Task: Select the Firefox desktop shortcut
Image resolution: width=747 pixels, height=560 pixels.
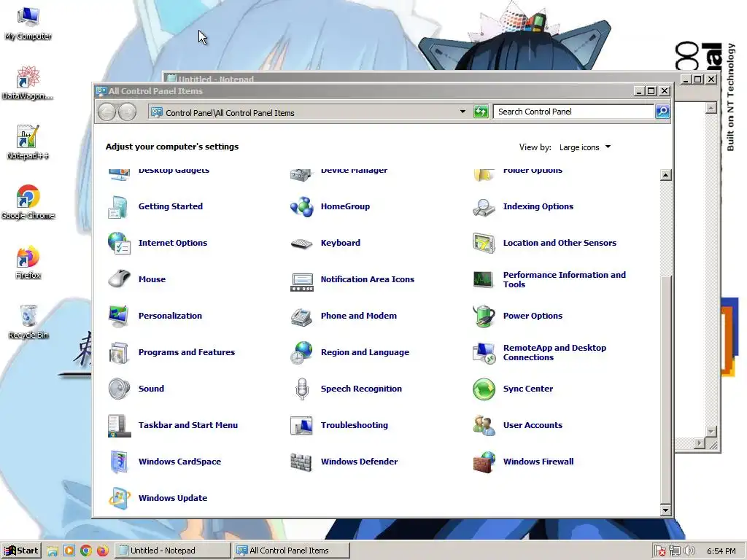Action: click(x=28, y=262)
